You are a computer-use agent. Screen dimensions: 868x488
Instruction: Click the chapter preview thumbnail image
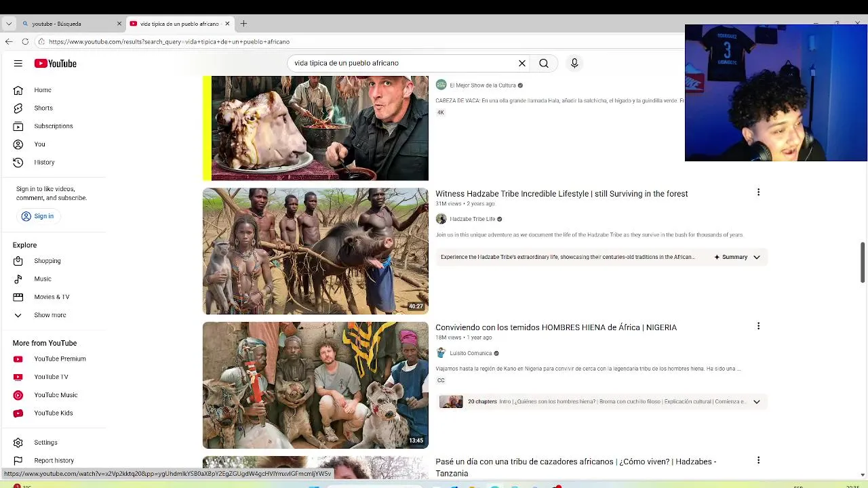(451, 402)
